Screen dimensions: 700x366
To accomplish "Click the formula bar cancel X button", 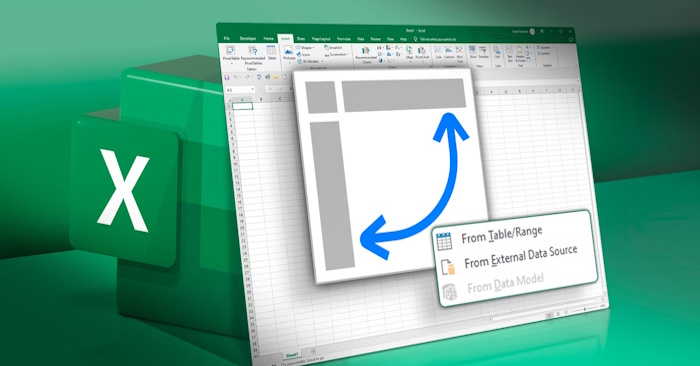I will point(270,89).
